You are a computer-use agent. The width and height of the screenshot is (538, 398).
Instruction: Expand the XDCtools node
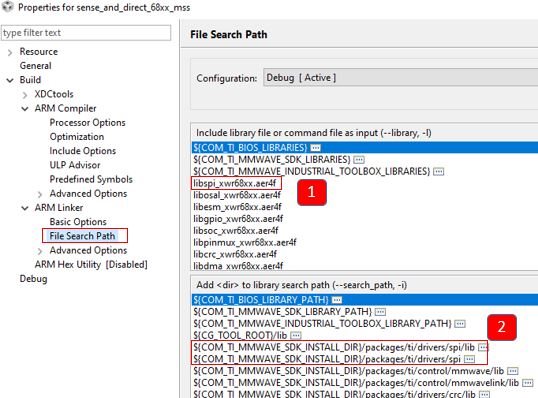point(25,95)
